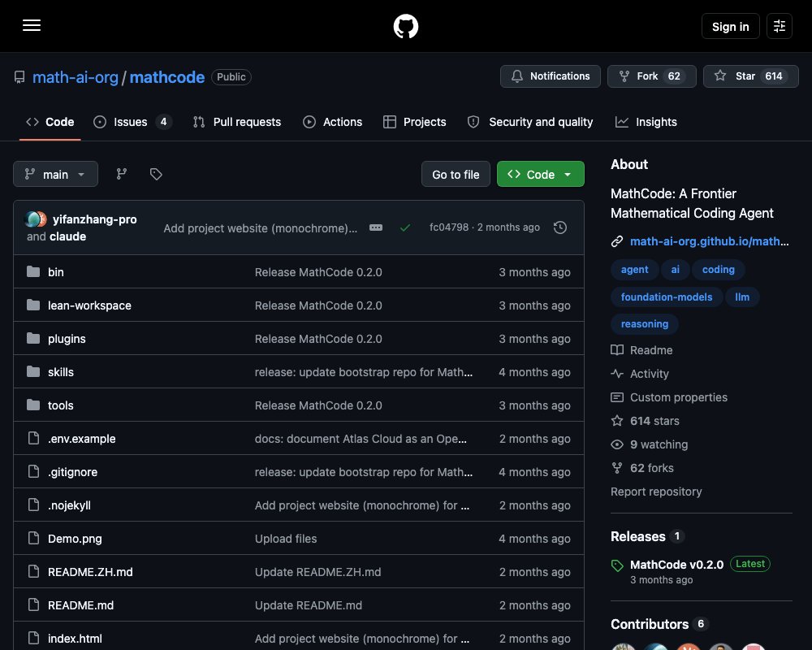Click the Readme book icon

click(x=617, y=350)
